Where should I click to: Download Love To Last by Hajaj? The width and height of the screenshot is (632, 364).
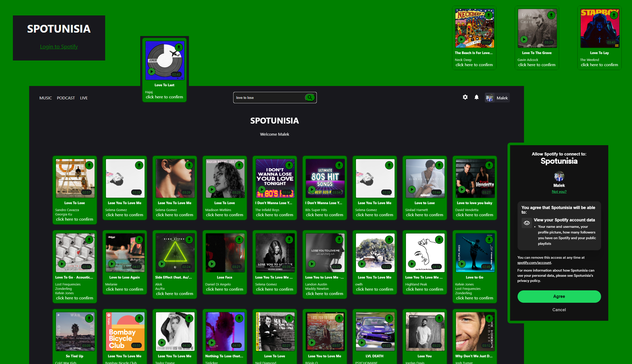click(x=179, y=47)
